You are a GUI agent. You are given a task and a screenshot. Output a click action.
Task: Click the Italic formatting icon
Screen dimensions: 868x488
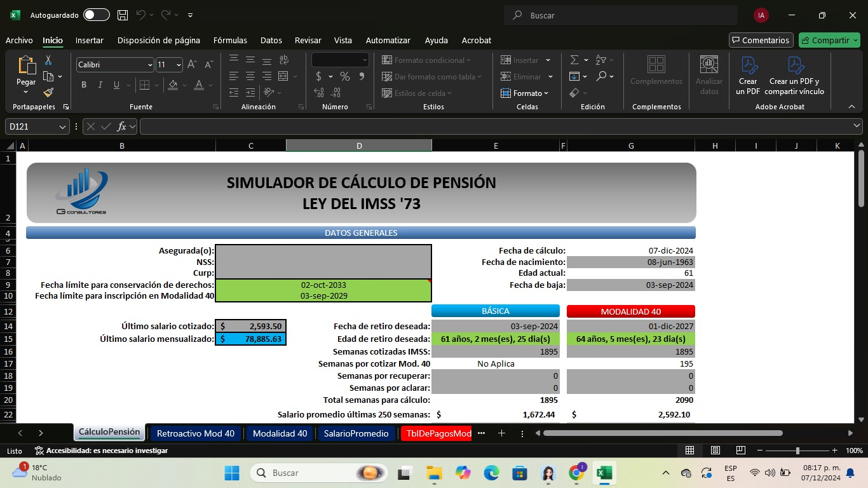point(100,85)
